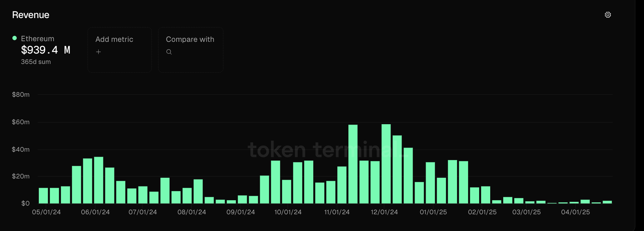
Task: Select the $939.4 M value text
Action: coord(45,50)
